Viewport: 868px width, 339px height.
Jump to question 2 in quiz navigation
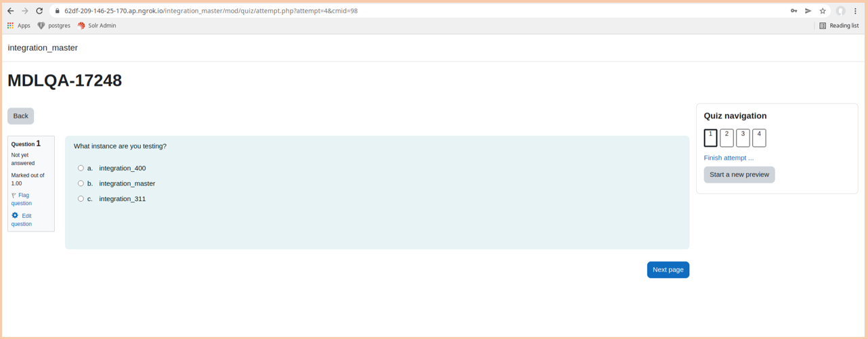pos(726,138)
